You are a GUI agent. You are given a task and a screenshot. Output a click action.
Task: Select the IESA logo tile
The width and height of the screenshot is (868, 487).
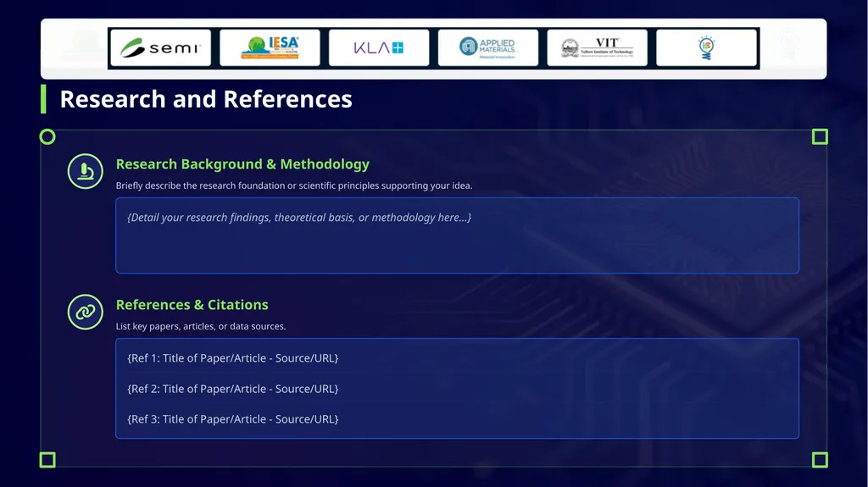[270, 48]
